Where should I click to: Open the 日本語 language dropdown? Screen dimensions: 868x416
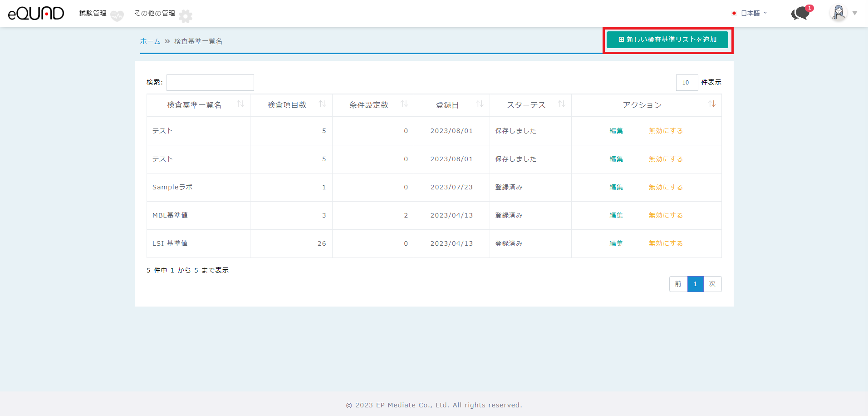[752, 13]
